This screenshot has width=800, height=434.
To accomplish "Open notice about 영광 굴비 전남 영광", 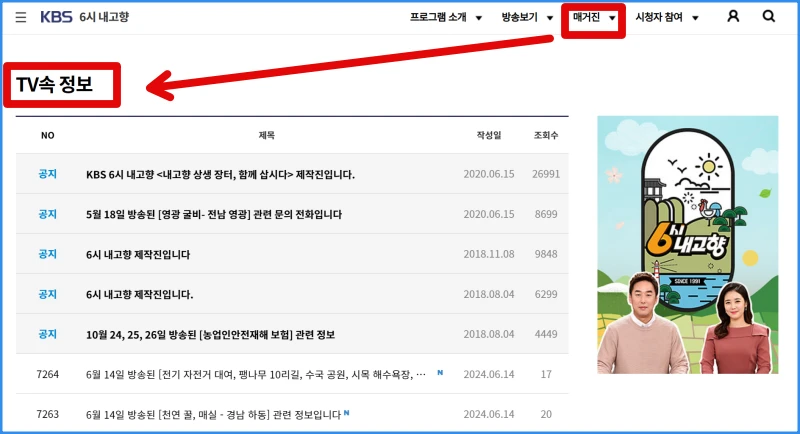I will coord(214,214).
